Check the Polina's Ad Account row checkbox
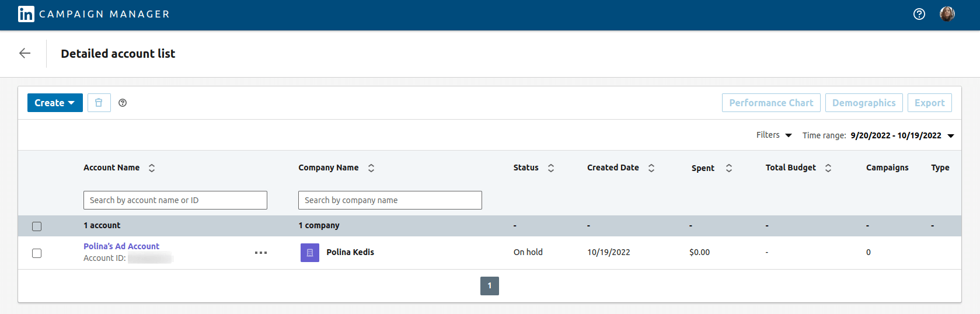This screenshot has width=980, height=314. 37,253
